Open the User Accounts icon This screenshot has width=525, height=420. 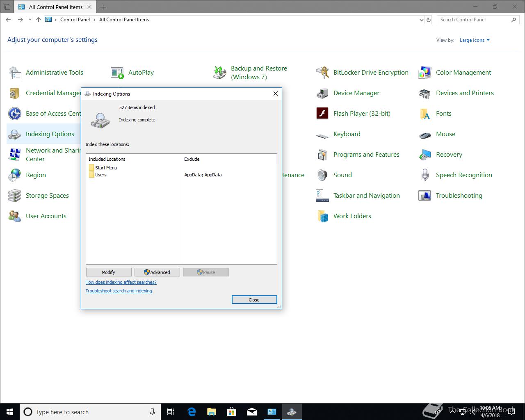[15, 216]
